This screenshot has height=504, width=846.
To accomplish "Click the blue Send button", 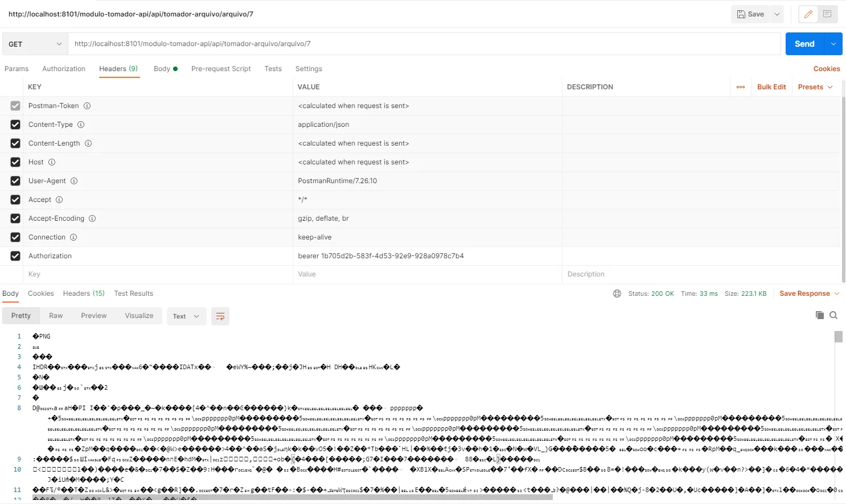I will click(804, 44).
